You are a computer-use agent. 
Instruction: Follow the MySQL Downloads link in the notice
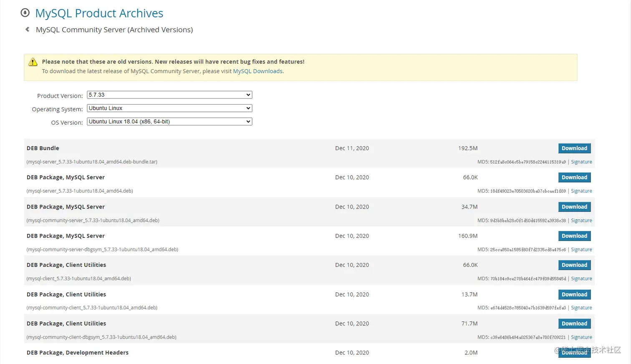(x=257, y=71)
